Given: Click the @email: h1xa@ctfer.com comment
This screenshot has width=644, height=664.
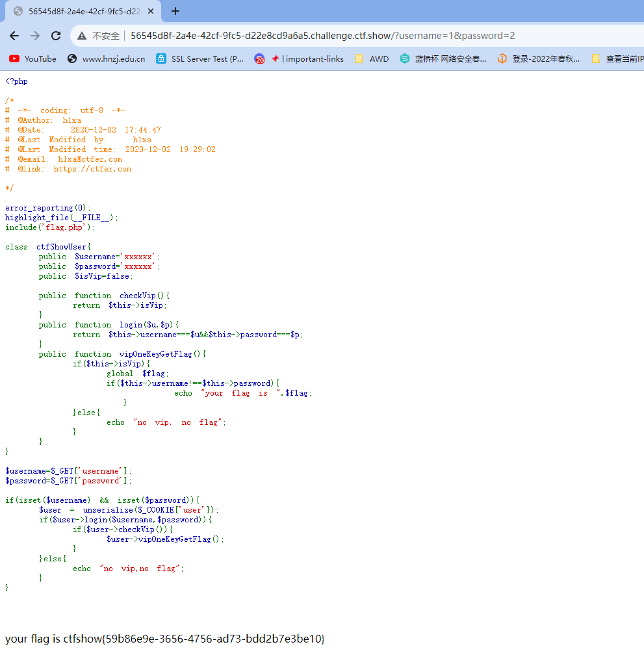Looking at the screenshot, I should (x=64, y=159).
